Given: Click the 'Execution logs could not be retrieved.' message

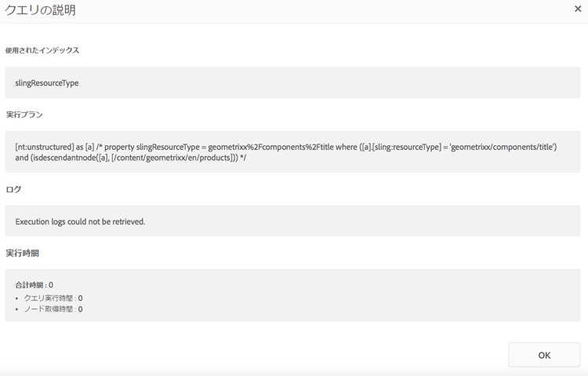Looking at the screenshot, I should (80, 221).
